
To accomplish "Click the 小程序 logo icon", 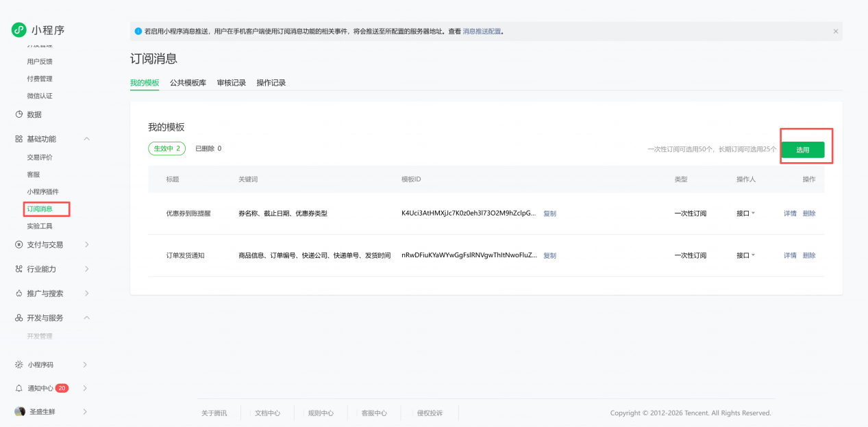I will 18,29.
